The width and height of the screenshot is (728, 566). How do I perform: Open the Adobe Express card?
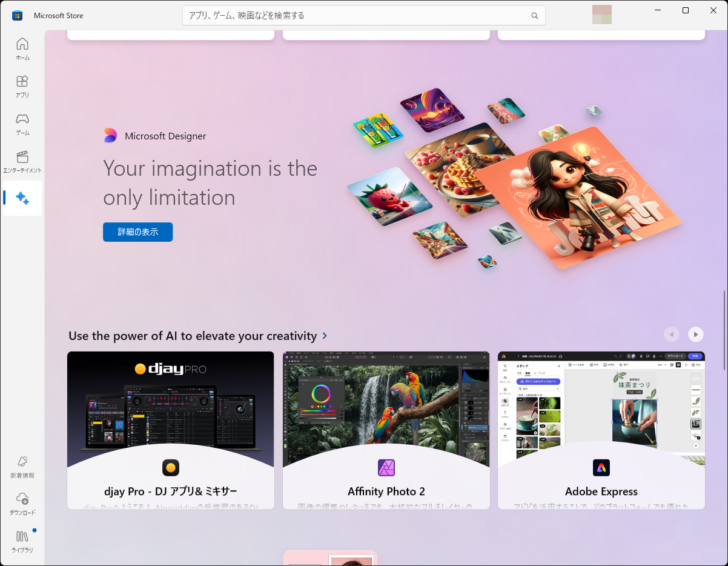coord(601,430)
